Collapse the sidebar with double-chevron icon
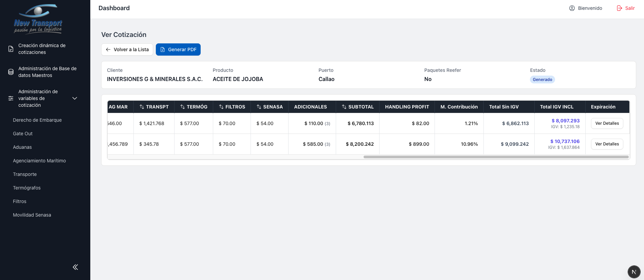 click(75, 267)
